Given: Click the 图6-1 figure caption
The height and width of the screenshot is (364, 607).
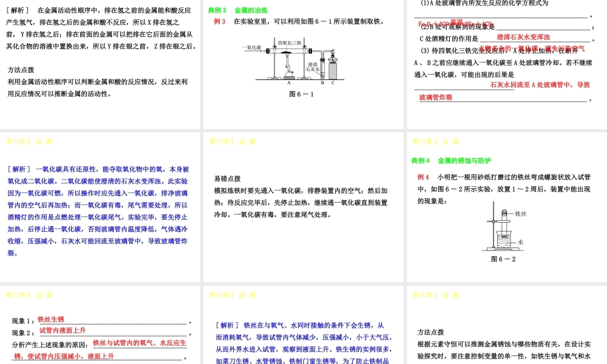Looking at the screenshot, I should pyautogui.click(x=301, y=94).
